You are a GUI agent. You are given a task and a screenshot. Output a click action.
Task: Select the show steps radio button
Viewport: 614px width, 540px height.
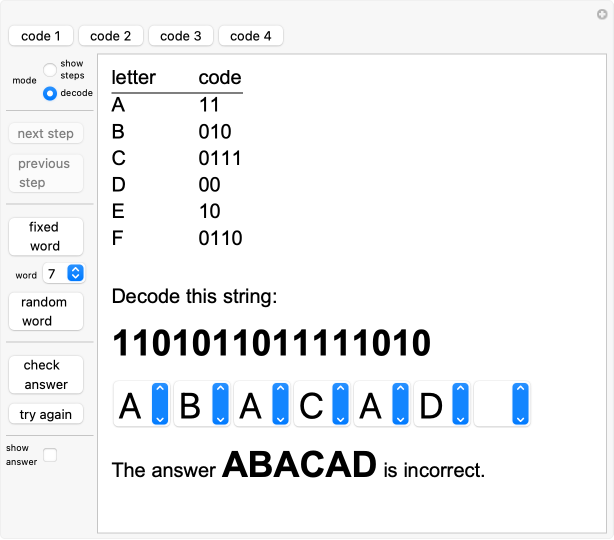50,70
